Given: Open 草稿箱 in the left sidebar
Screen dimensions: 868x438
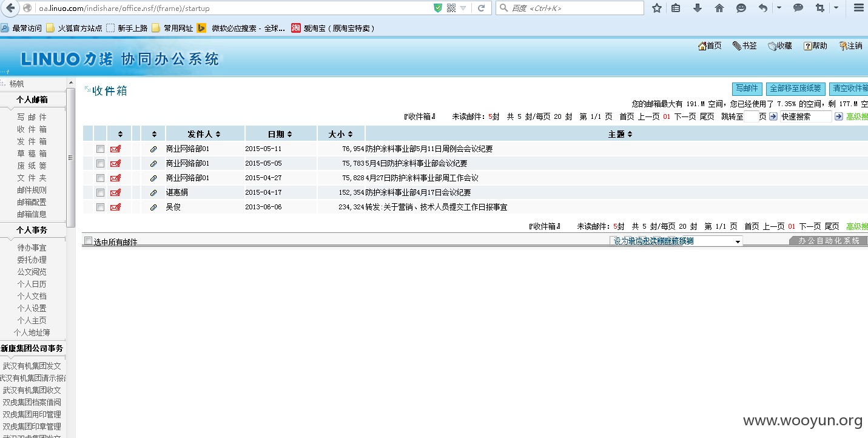Looking at the screenshot, I should click(x=32, y=153).
